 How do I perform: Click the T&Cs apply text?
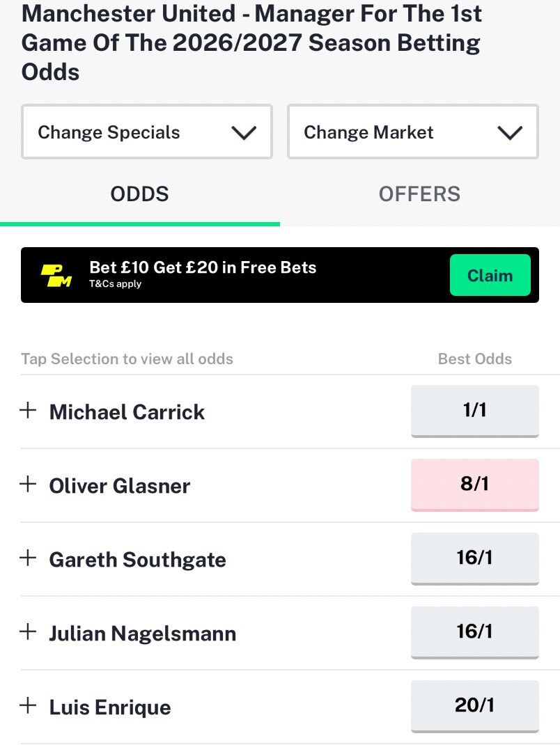(x=115, y=284)
